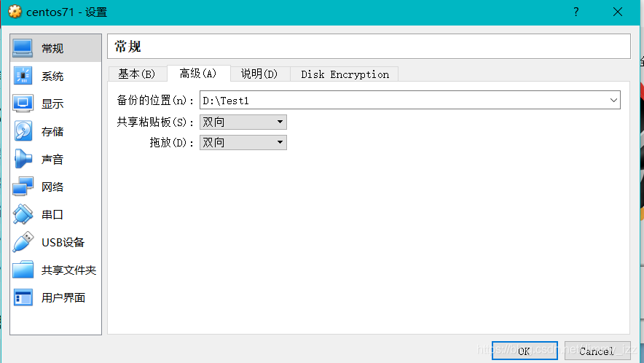Click the Cancel button
The width and height of the screenshot is (644, 363).
click(x=597, y=351)
